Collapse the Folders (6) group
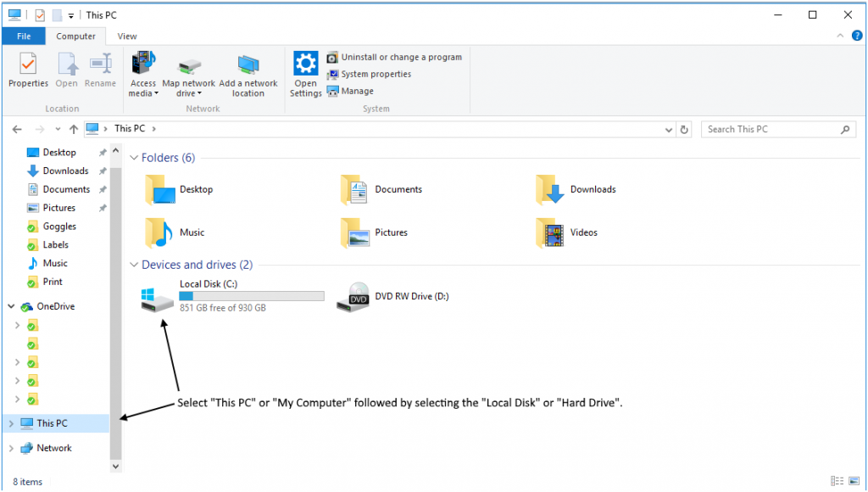This screenshot has width=868, height=492. point(134,158)
